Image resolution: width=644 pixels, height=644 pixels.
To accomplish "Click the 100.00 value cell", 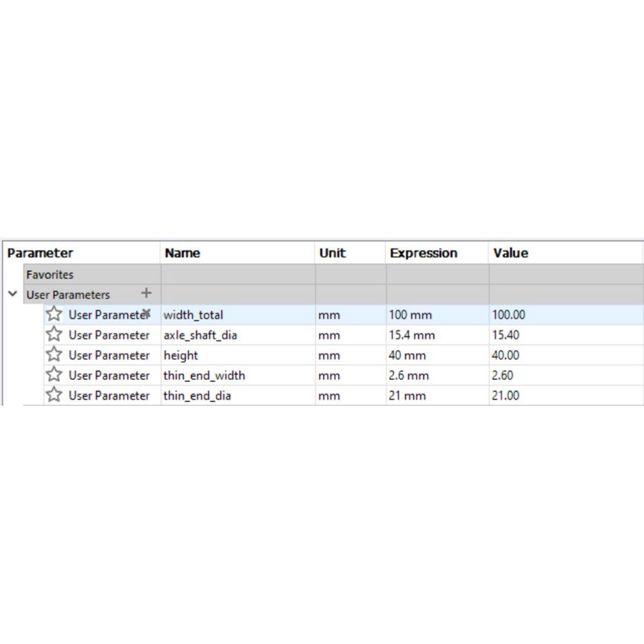I will pos(566,315).
